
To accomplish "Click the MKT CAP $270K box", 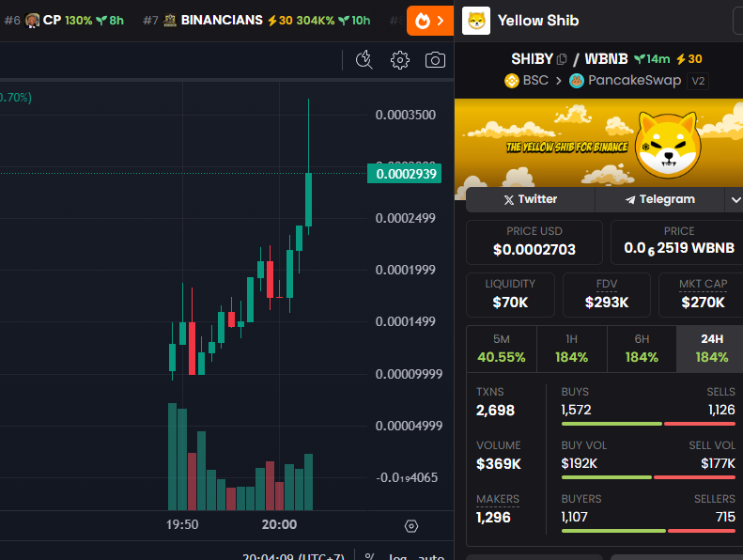I will click(703, 295).
